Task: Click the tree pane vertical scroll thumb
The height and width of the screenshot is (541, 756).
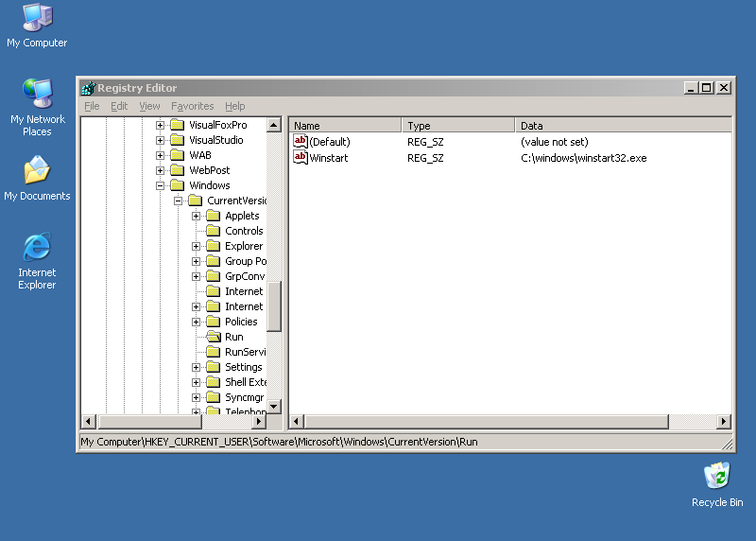Action: coord(274,306)
